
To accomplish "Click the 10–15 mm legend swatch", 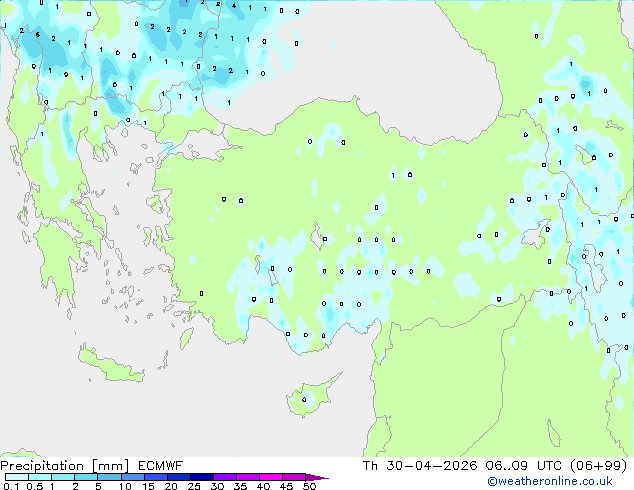I will coord(133,477).
